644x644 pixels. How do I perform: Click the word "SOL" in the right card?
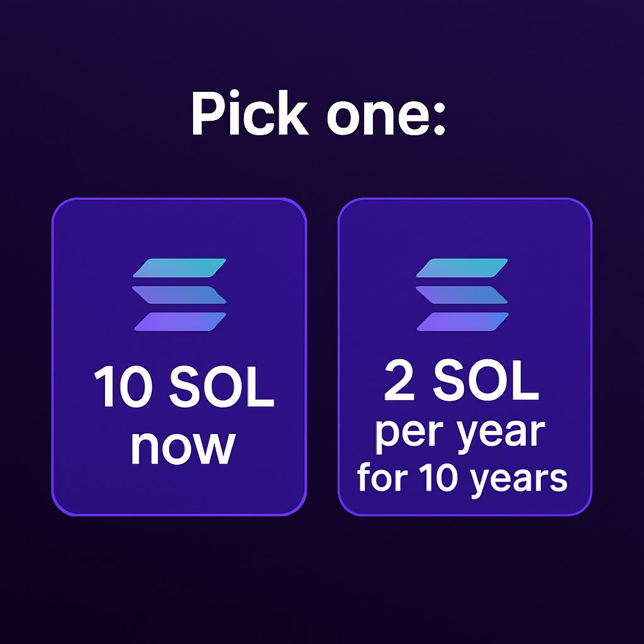(x=486, y=380)
